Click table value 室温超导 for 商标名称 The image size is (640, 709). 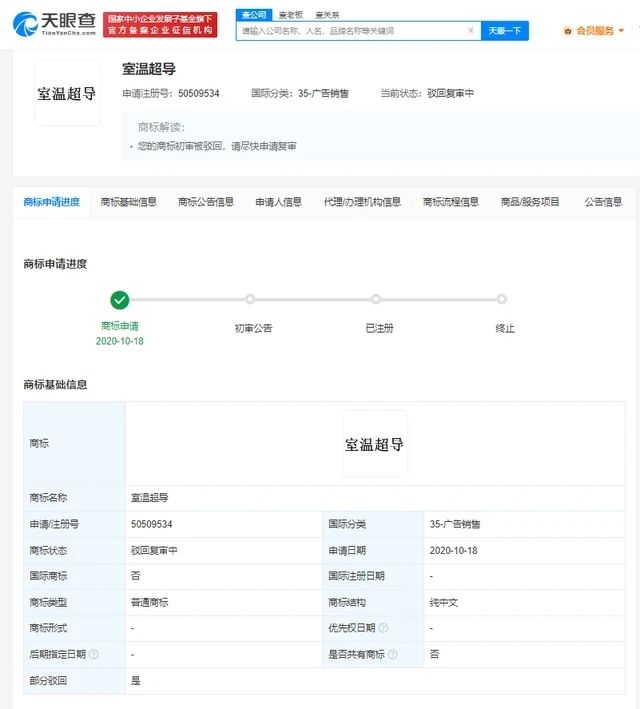coord(149,498)
